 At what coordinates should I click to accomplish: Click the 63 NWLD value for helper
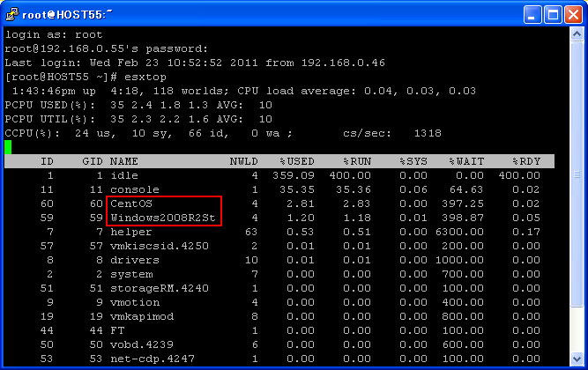click(251, 232)
